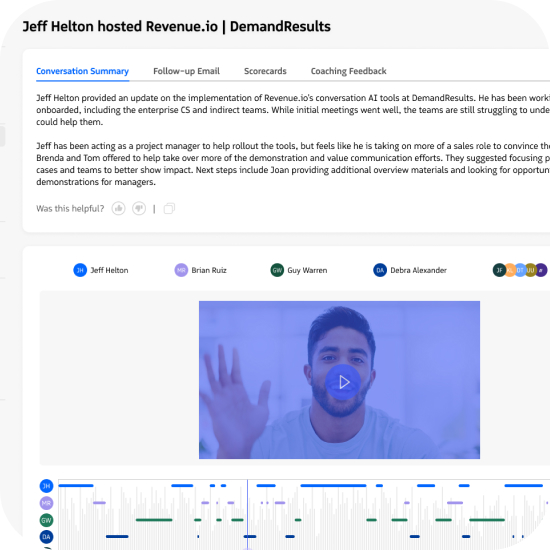
Task: Copy the conversation summary text
Action: pos(169,209)
